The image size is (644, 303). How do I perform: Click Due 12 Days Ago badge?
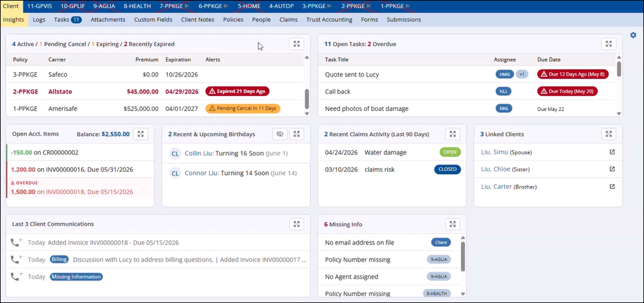[573, 74]
